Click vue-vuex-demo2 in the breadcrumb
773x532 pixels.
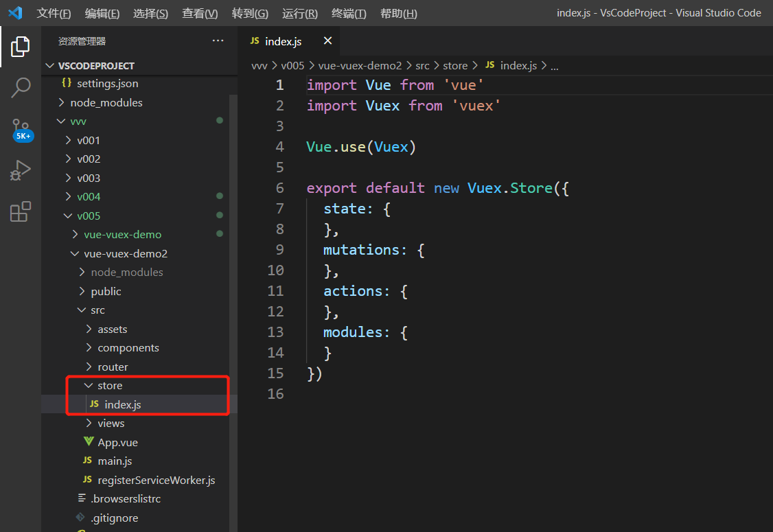tap(360, 66)
